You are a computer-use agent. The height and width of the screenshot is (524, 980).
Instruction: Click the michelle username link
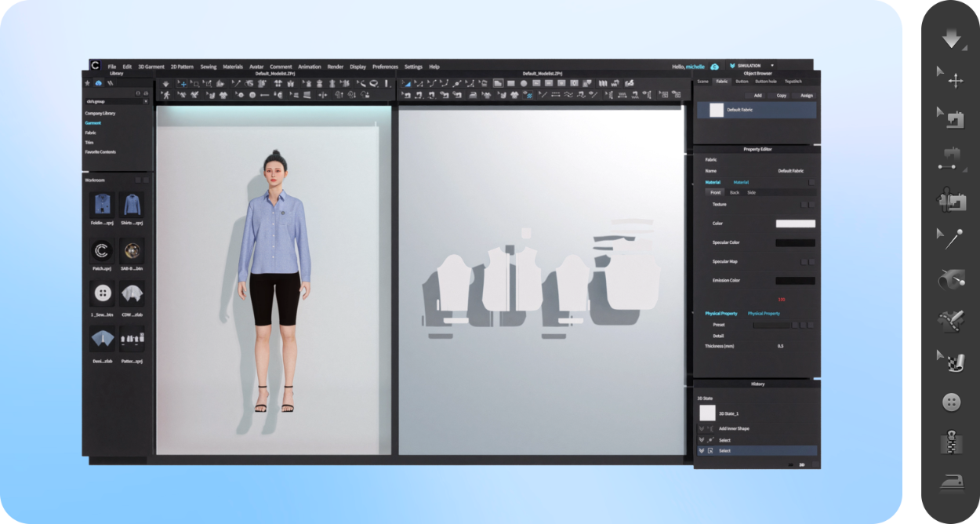(x=695, y=67)
